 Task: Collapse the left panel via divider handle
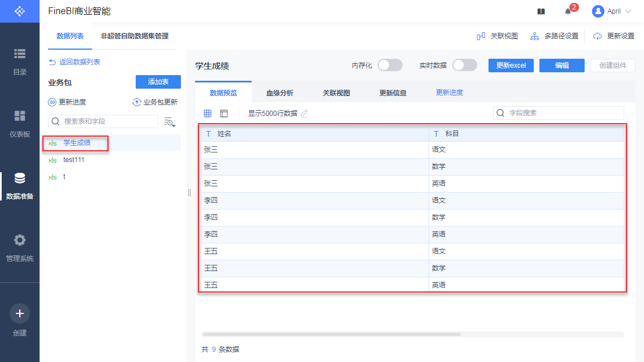189,193
